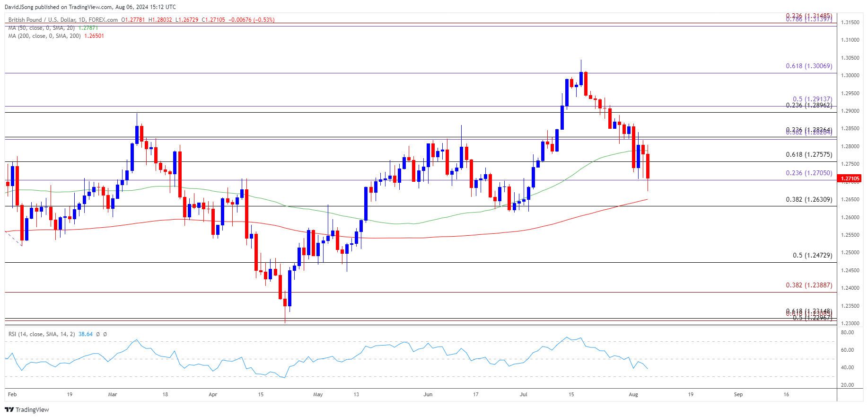Click the May label on the time axis
The image size is (868, 418).
coord(318,394)
